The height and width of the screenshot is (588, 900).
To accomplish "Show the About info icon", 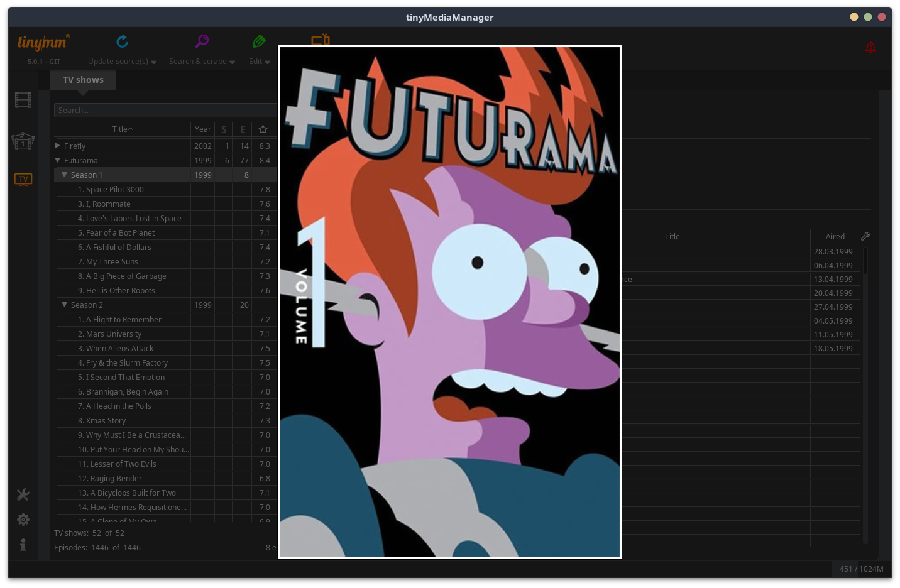I will [23, 545].
